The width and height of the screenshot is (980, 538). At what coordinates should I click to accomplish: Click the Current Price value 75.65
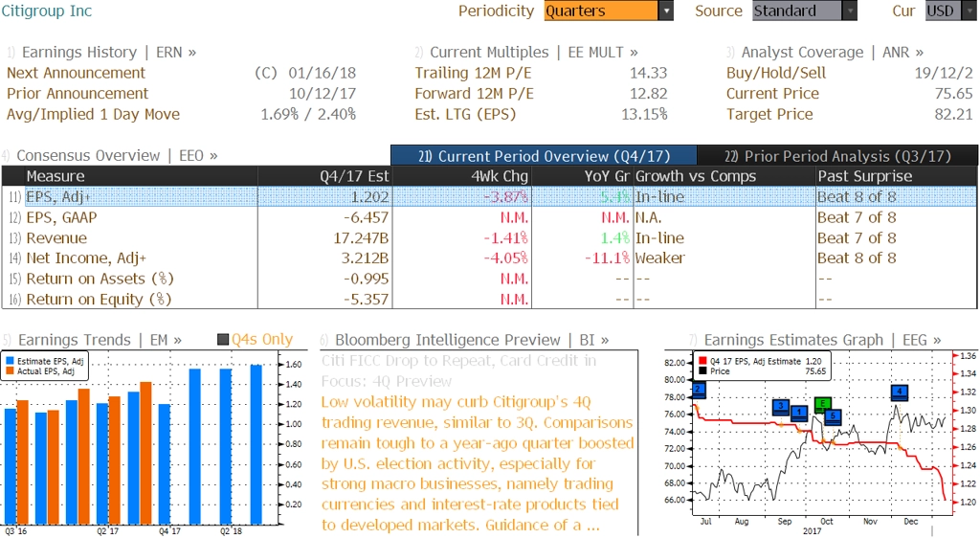tap(954, 94)
